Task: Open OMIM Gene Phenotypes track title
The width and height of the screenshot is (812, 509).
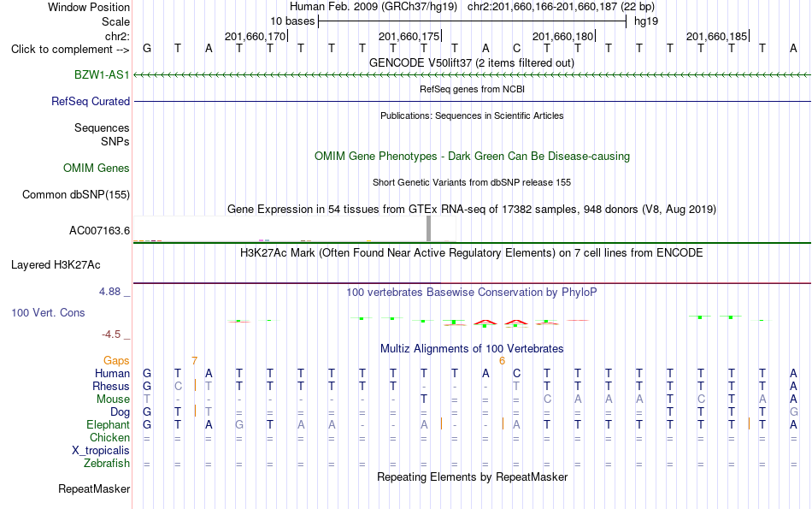Action: click(472, 157)
